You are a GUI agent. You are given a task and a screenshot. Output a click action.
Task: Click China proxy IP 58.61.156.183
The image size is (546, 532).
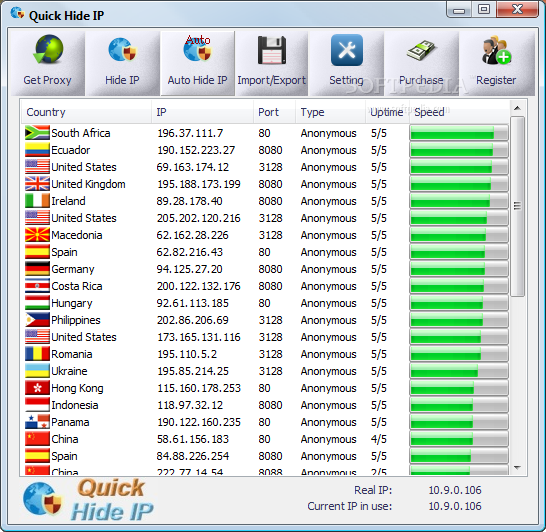click(x=193, y=439)
